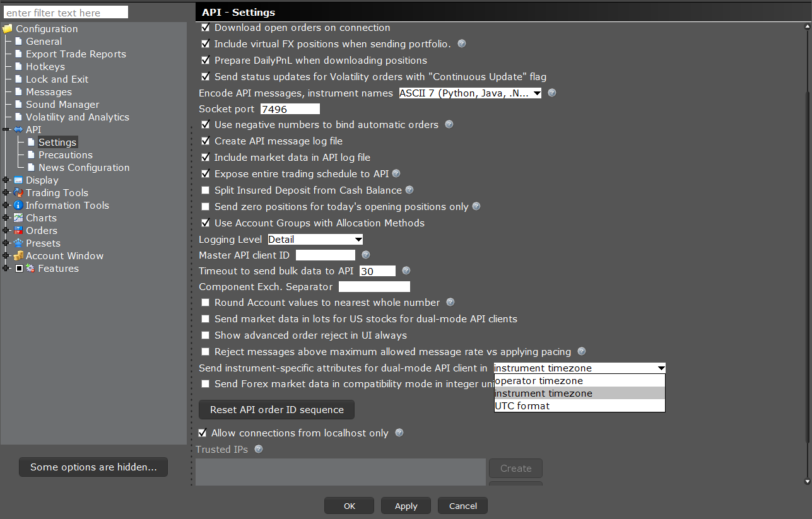Open help for Master API client ID
Viewport: 812px width, 519px height.
pos(365,255)
